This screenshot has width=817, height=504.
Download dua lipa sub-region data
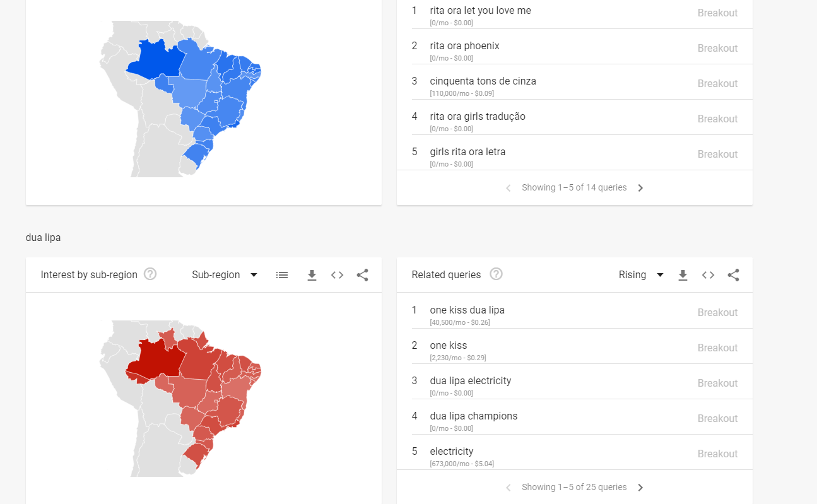(312, 275)
